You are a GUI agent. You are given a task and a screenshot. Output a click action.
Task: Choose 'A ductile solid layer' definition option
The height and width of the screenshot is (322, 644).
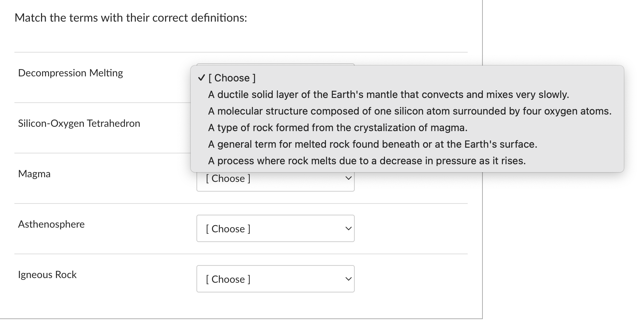pyautogui.click(x=388, y=94)
